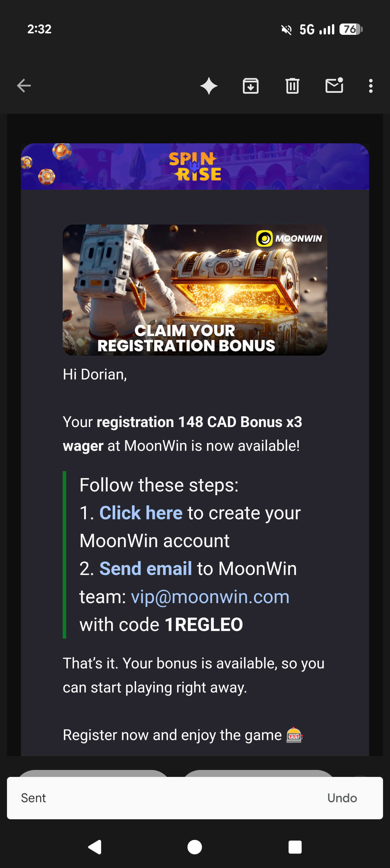Tap the battery indicator in status bar
The image size is (390, 868).
click(351, 29)
